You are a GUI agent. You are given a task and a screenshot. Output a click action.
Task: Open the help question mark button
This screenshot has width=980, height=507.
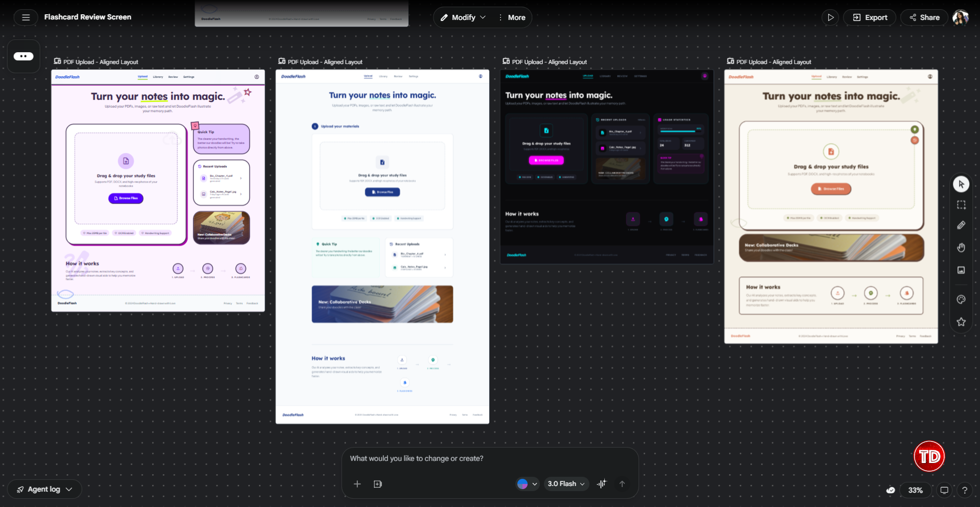tap(964, 490)
